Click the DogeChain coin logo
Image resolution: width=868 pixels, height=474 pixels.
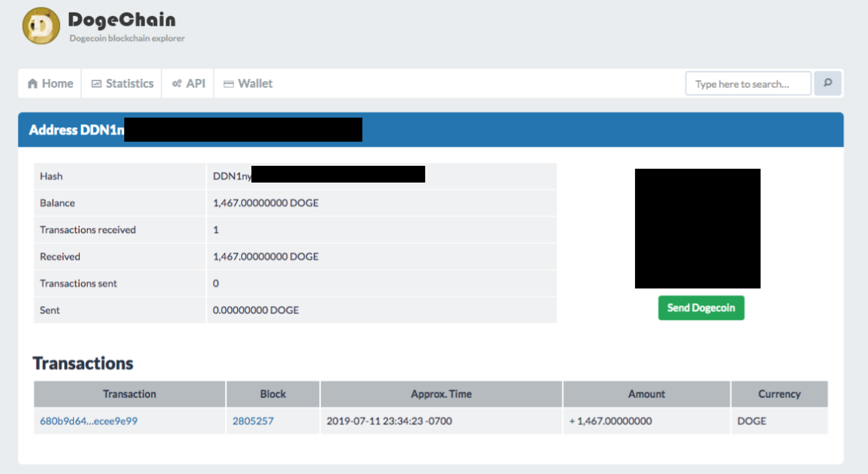pos(41,26)
